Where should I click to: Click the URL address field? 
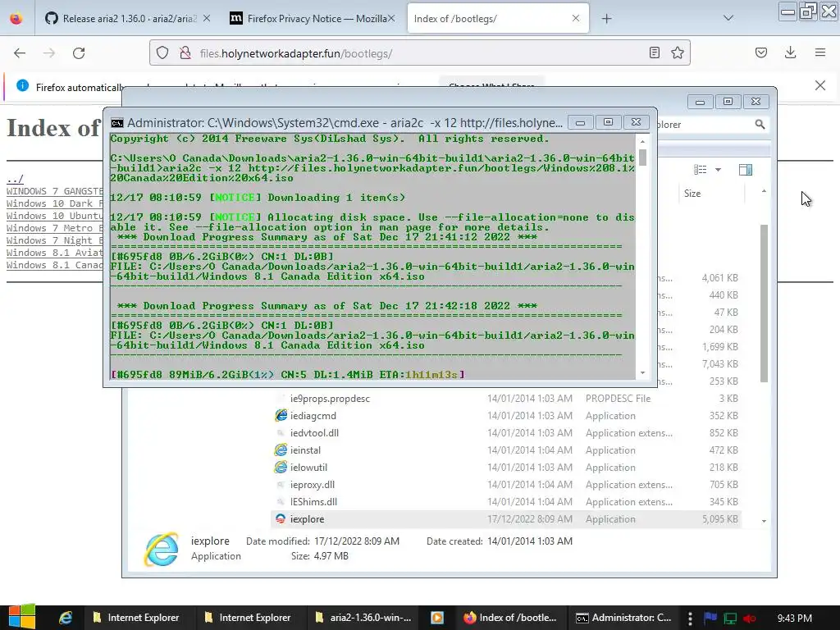pos(419,53)
